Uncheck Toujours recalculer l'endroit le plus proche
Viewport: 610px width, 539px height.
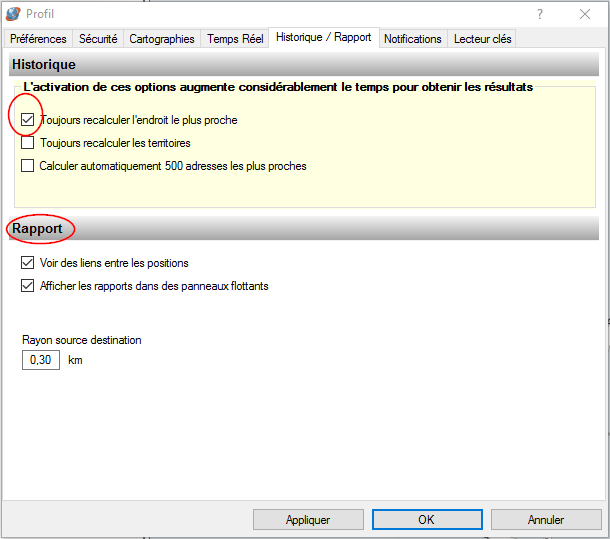[x=28, y=120]
